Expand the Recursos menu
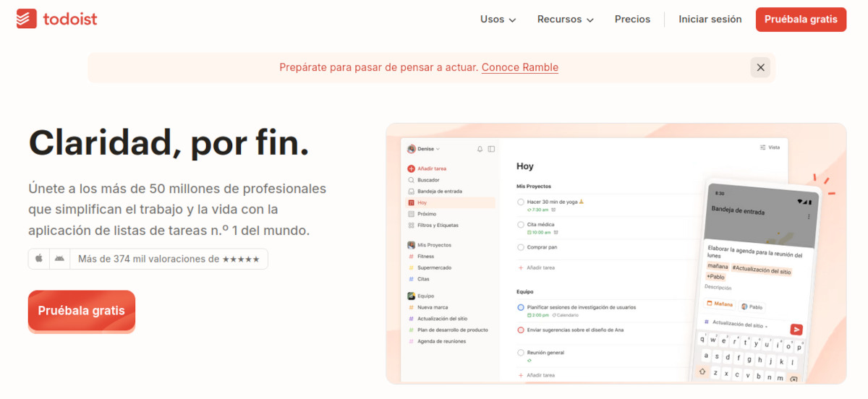868x399 pixels. pyautogui.click(x=566, y=20)
